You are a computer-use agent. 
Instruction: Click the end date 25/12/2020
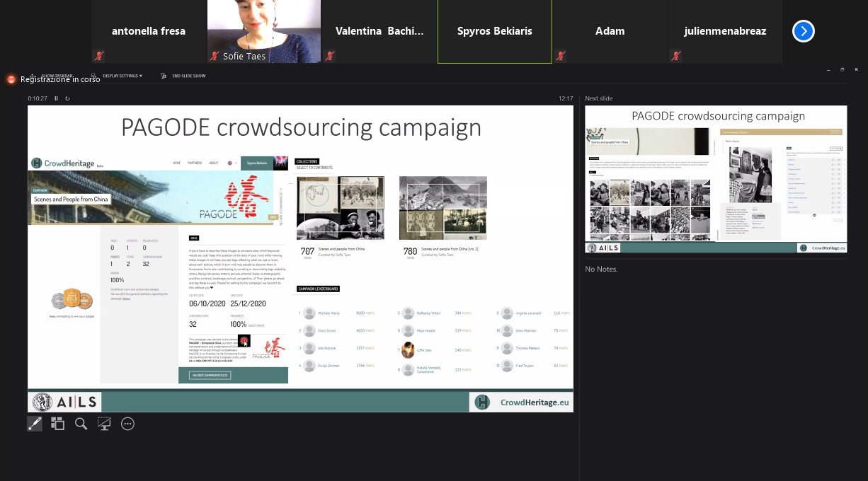[249, 303]
